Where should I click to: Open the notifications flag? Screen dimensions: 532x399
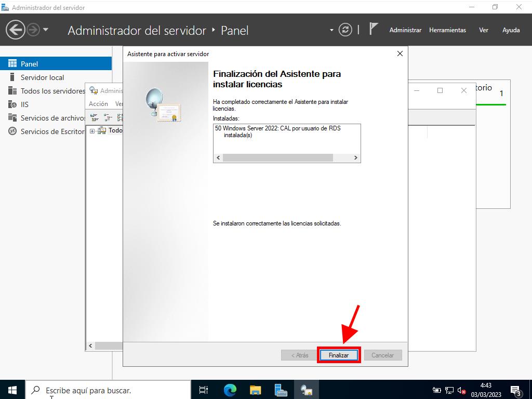click(373, 29)
